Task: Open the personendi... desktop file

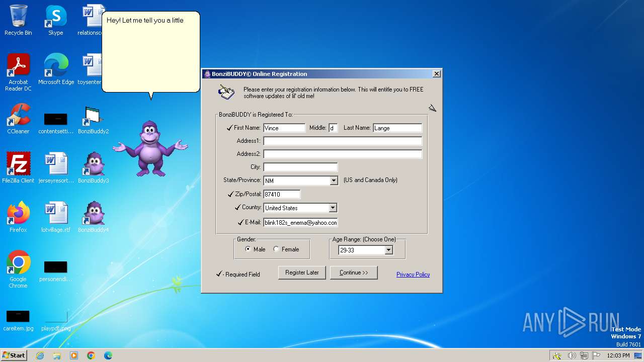Action: coord(56,271)
